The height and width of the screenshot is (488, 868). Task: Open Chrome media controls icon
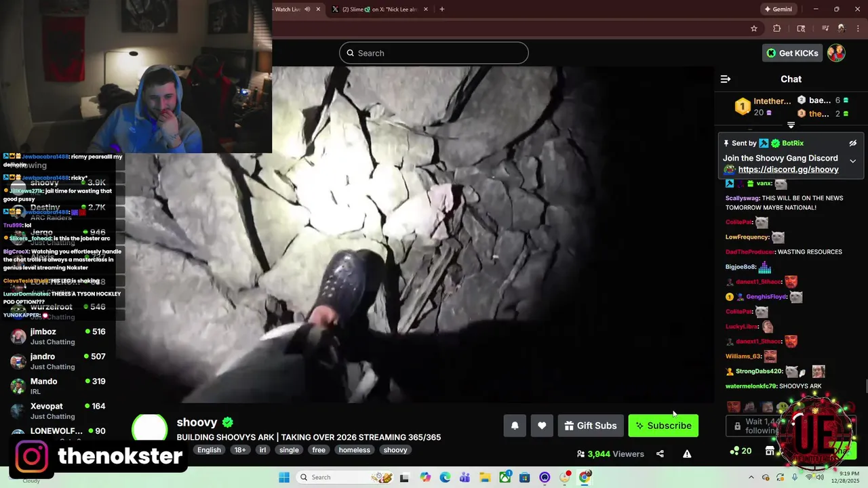825,28
